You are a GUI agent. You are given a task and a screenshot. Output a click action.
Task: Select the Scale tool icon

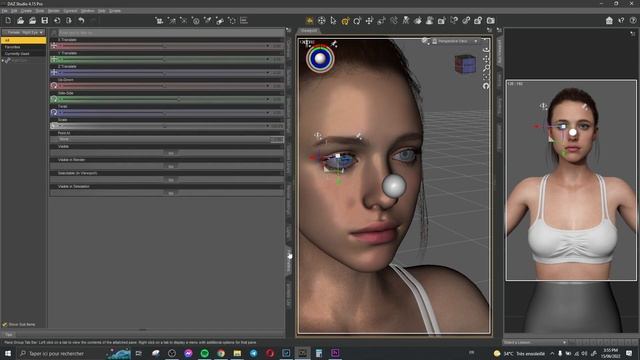381,20
